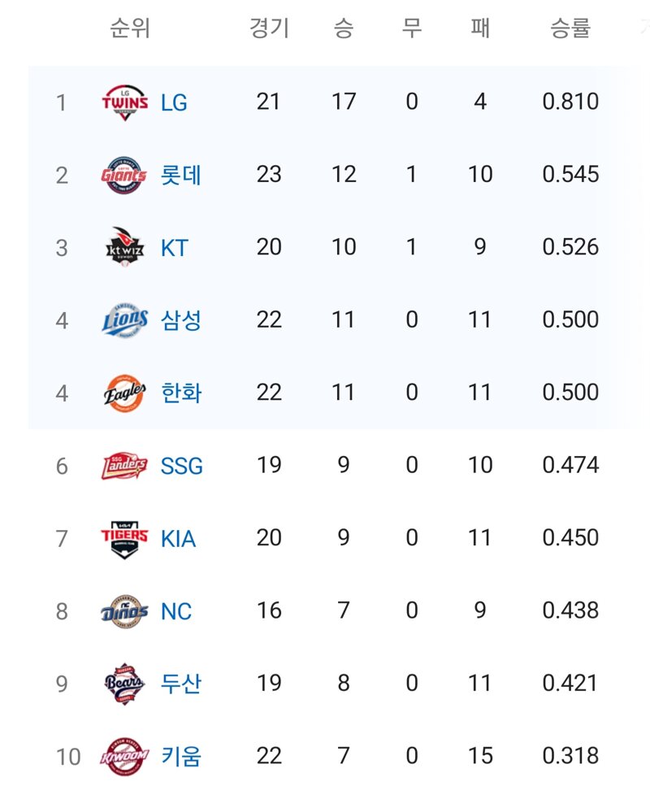Select the 경기 column header

[269, 28]
